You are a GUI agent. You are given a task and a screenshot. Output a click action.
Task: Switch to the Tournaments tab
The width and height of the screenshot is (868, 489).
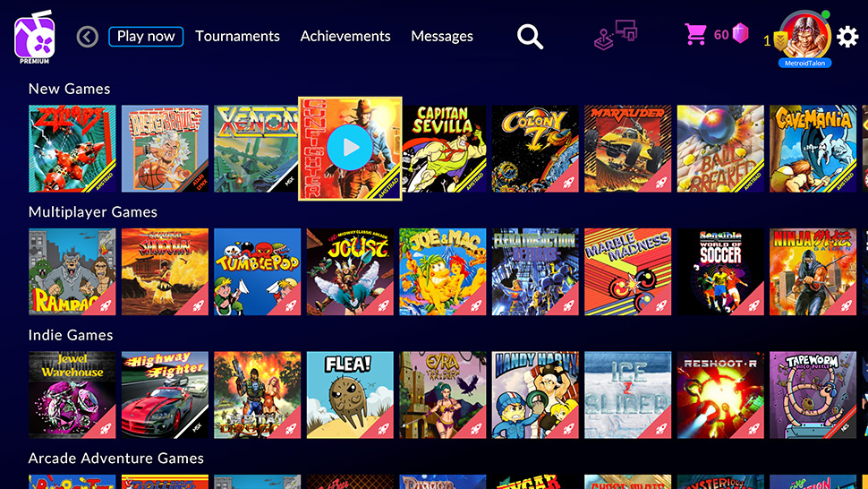coord(237,37)
